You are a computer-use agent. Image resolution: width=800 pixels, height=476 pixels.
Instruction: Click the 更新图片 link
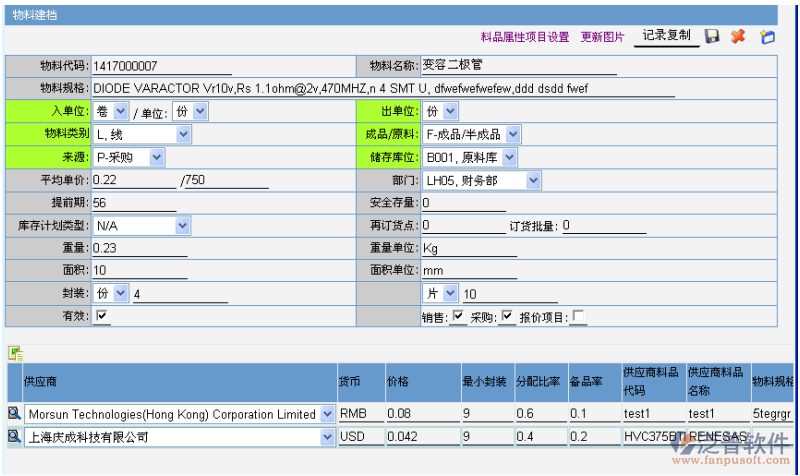tap(602, 37)
